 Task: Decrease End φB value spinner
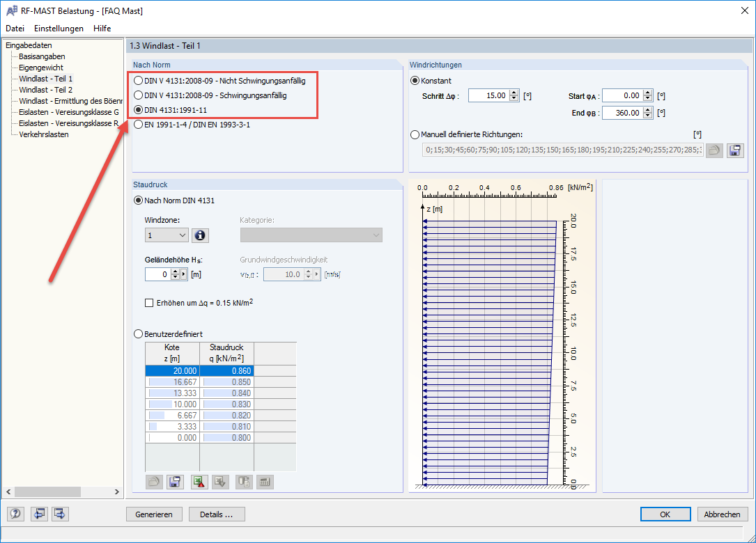[x=648, y=116]
